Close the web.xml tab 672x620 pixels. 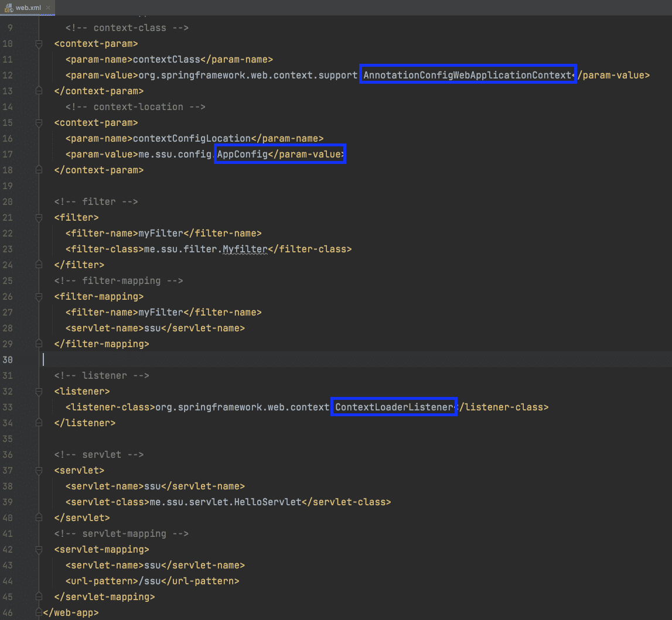point(48,8)
